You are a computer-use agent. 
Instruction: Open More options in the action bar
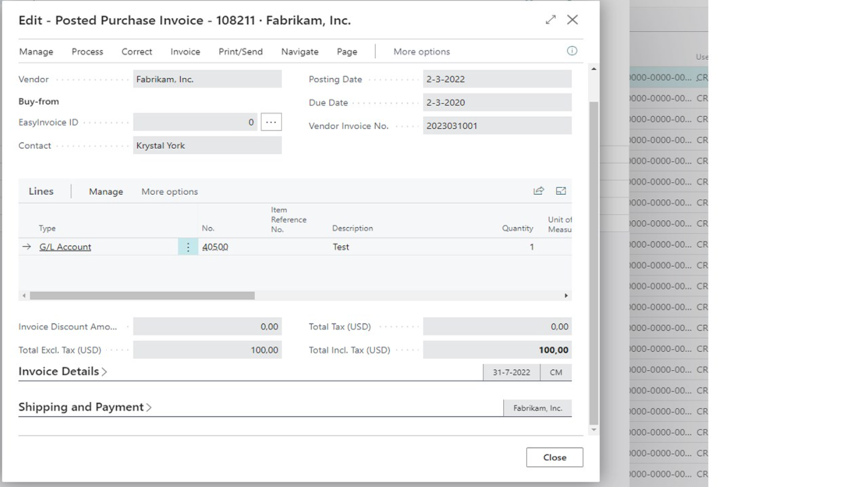(x=421, y=51)
